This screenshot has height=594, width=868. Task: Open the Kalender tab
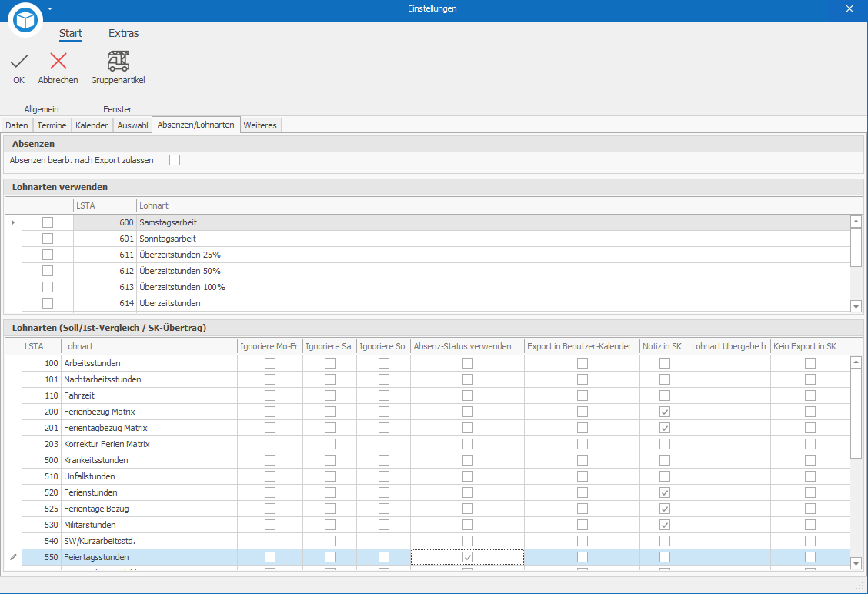(x=92, y=125)
